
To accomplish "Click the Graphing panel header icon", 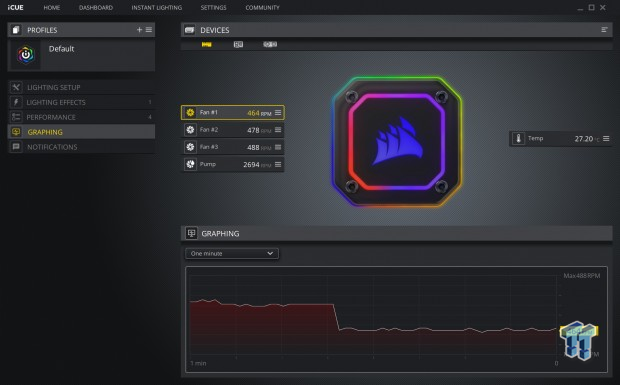I will click(x=191, y=233).
